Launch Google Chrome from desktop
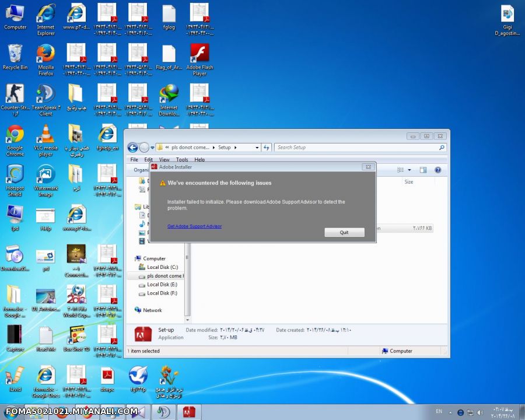 (15, 141)
